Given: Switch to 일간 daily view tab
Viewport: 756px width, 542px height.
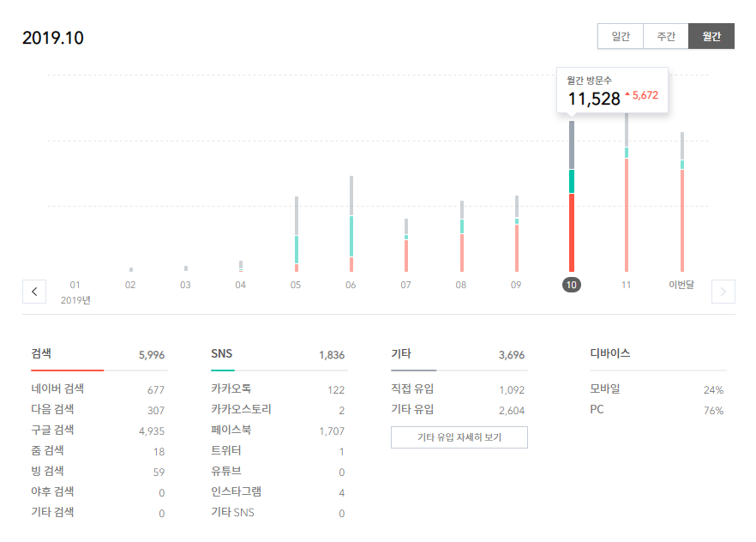Looking at the screenshot, I should point(621,36).
